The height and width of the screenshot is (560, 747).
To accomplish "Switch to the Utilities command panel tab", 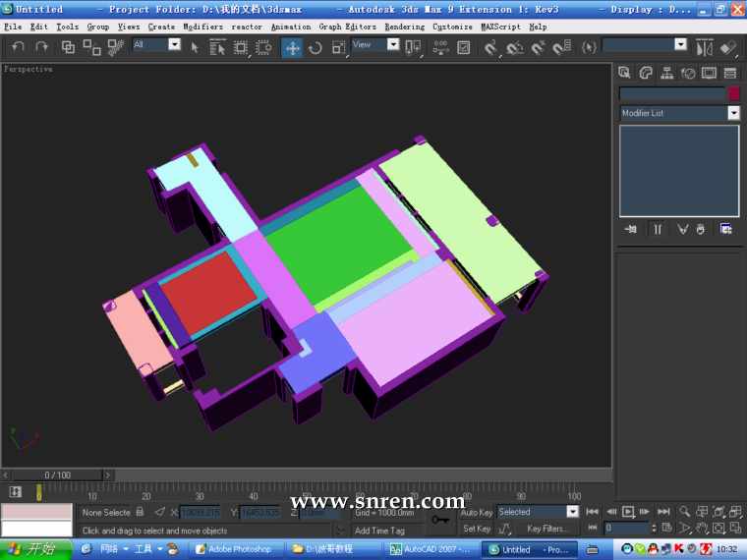I will click(730, 73).
